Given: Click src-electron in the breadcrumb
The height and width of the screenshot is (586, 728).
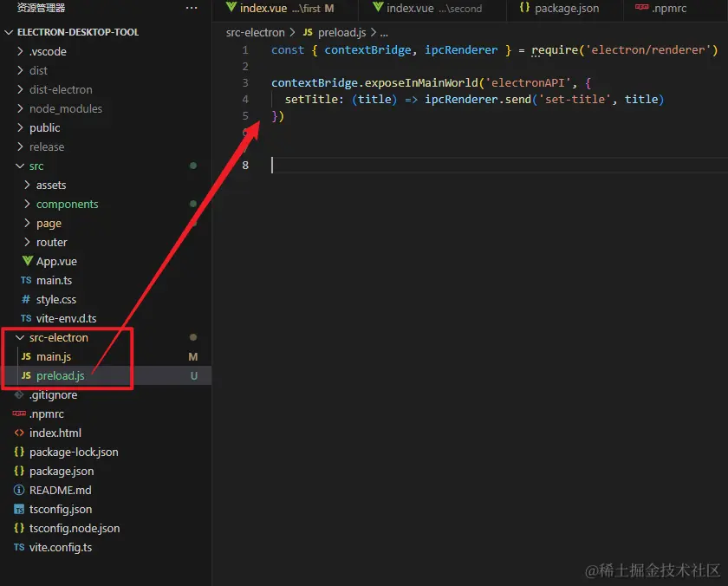Looking at the screenshot, I should (256, 32).
